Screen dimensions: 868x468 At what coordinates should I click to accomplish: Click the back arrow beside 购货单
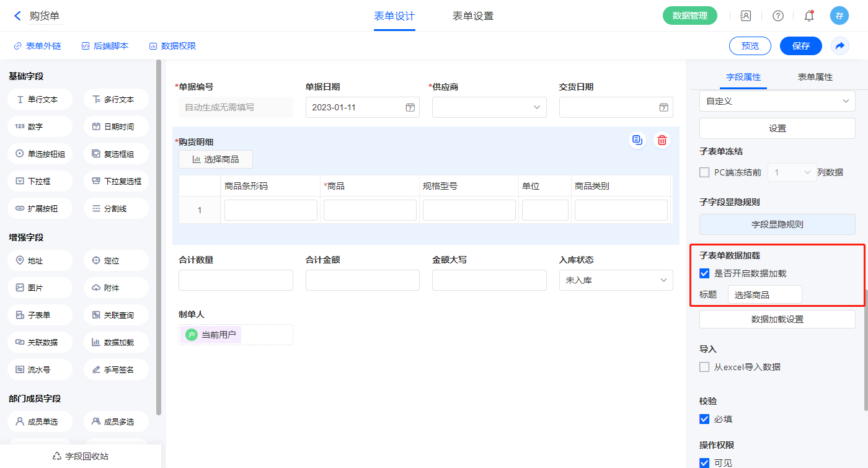coord(17,16)
